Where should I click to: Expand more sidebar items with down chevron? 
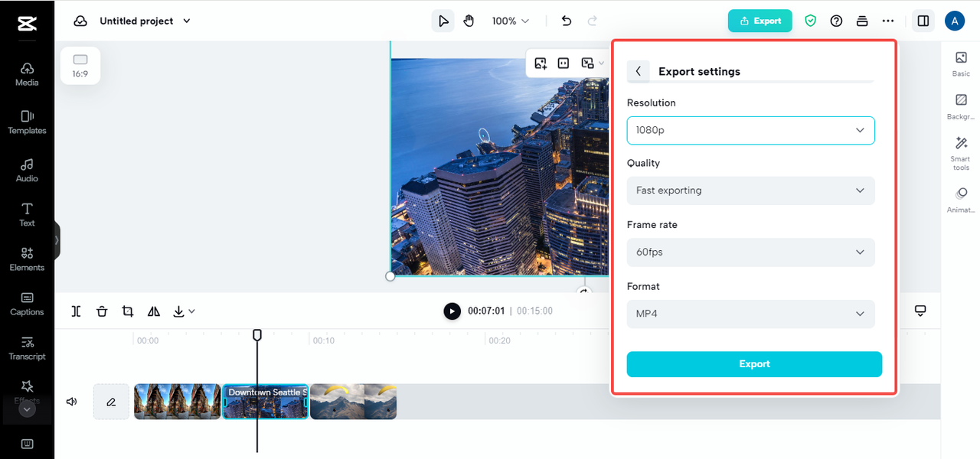pyautogui.click(x=27, y=409)
